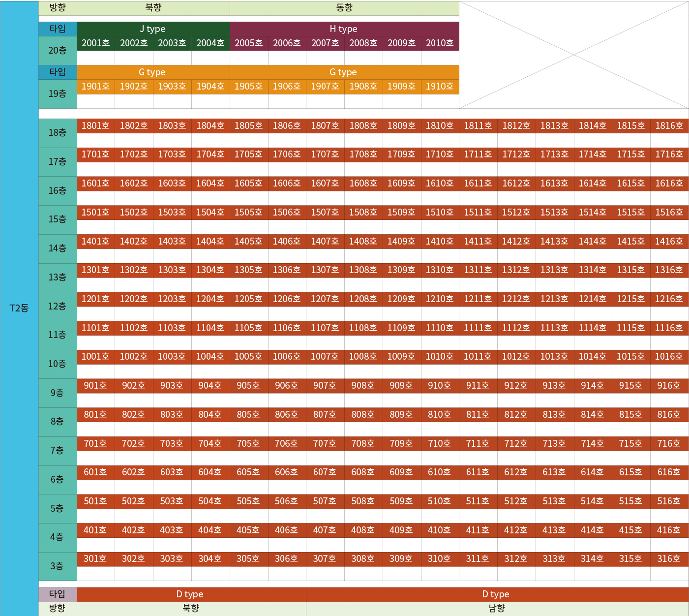Click the J type header

click(x=153, y=29)
